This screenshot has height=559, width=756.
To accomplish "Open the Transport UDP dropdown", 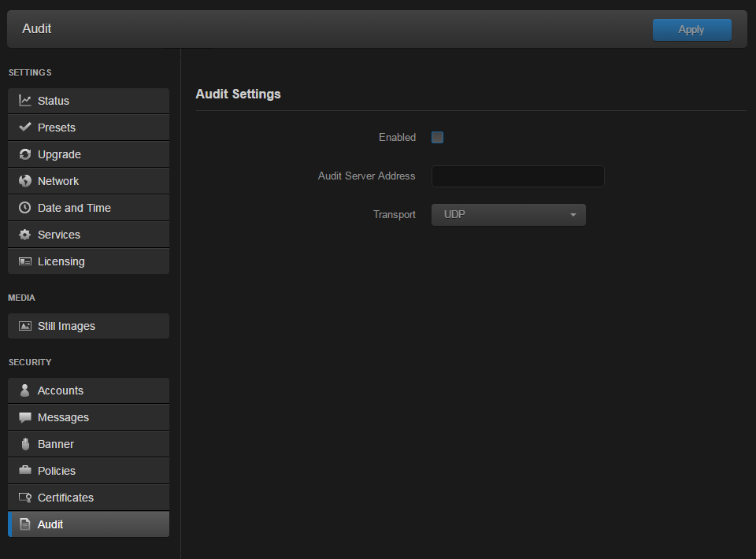I will point(508,214).
